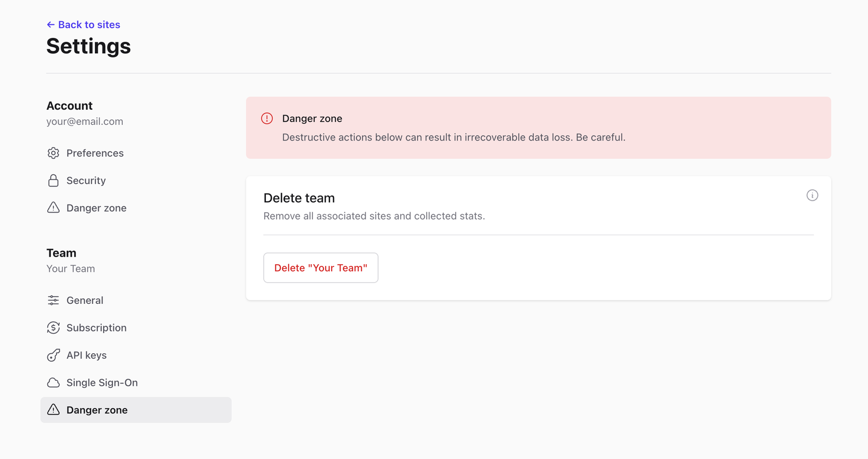Click the info icon in Delete team card
This screenshot has height=459, width=868.
pos(812,195)
